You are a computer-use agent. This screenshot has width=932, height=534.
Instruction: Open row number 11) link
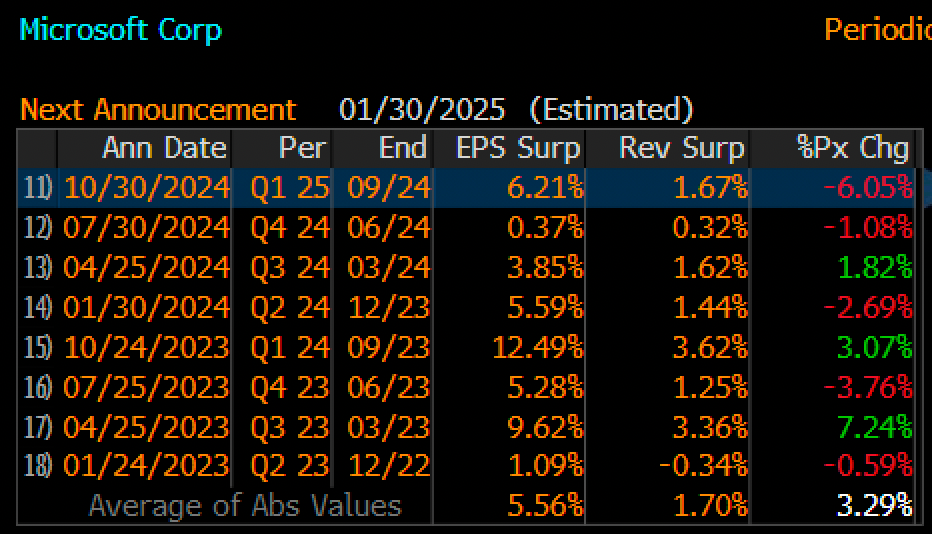37,188
